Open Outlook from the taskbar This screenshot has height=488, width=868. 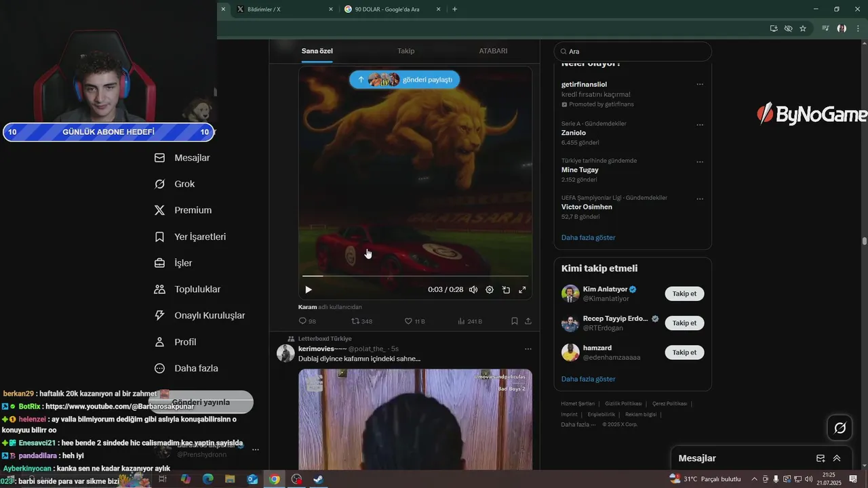pos(252,479)
